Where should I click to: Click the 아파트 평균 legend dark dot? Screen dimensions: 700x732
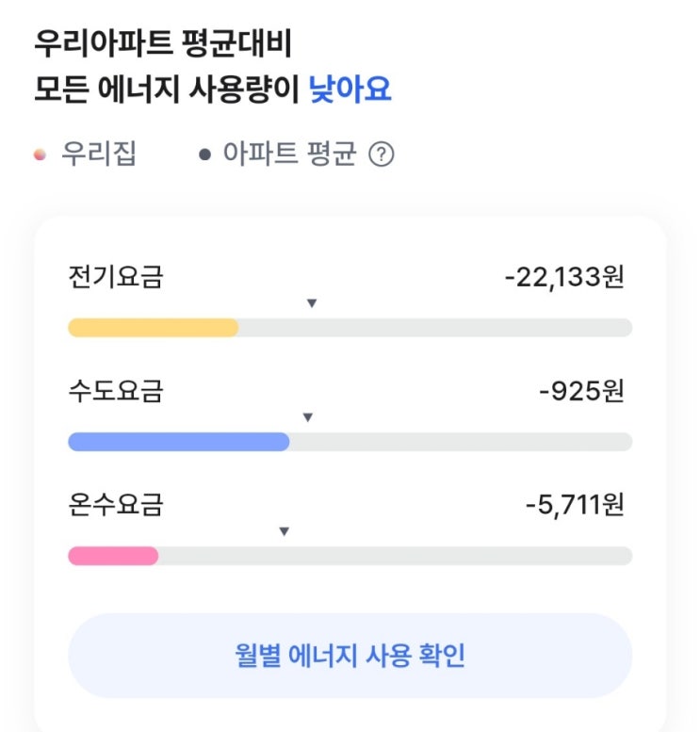[x=204, y=155]
